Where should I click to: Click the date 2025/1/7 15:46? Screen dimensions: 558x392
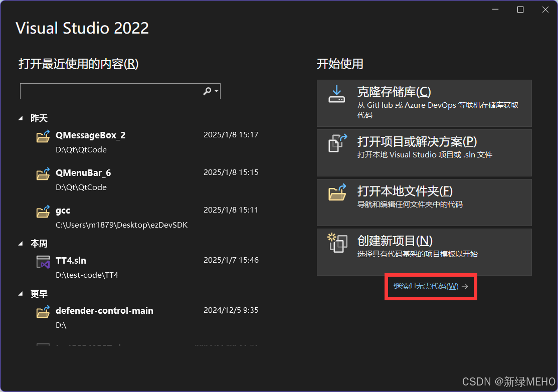231,260
